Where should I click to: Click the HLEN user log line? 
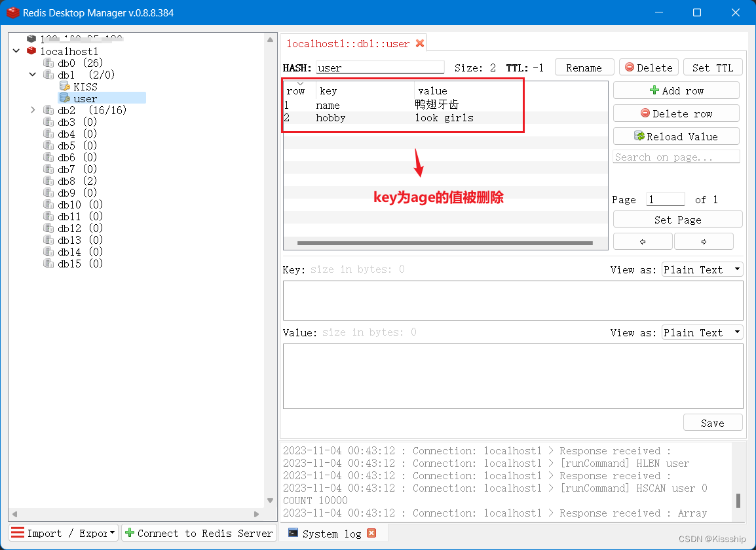click(486, 463)
